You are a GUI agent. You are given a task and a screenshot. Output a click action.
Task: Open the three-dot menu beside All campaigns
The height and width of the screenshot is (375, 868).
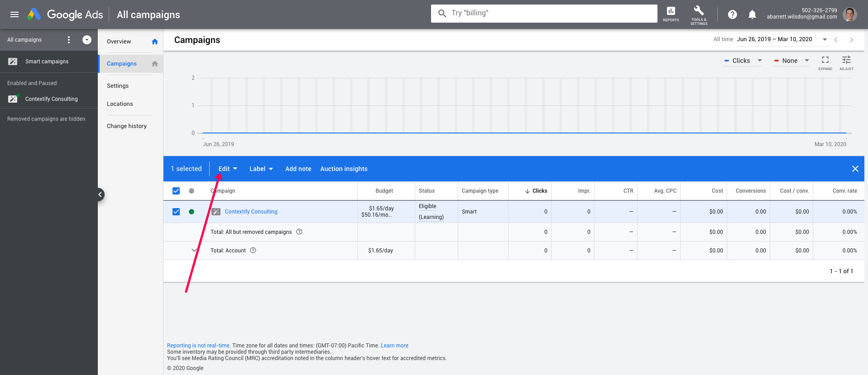[x=69, y=40]
